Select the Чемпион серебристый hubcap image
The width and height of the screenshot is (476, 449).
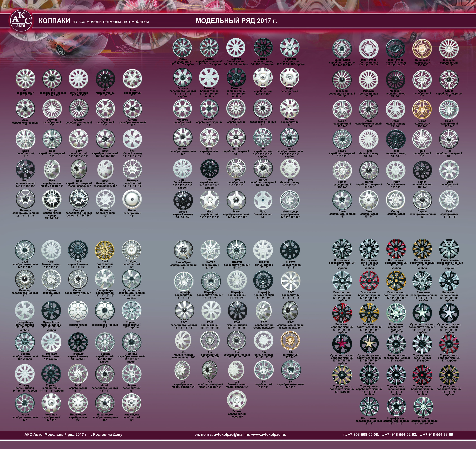[51, 403]
